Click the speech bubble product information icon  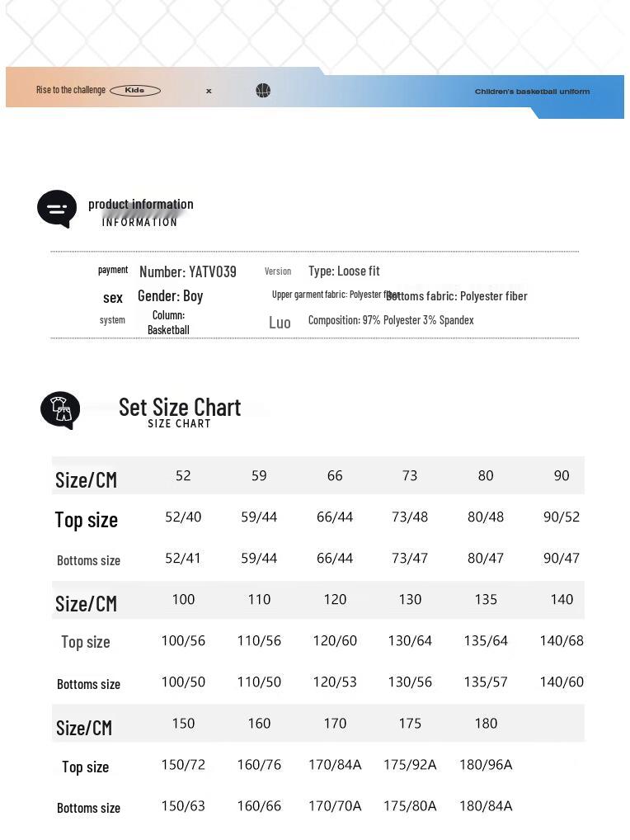56,209
